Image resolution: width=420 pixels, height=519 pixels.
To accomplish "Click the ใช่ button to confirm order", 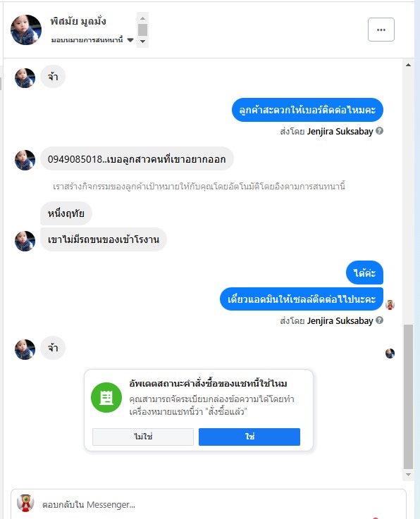I will 249,437.
